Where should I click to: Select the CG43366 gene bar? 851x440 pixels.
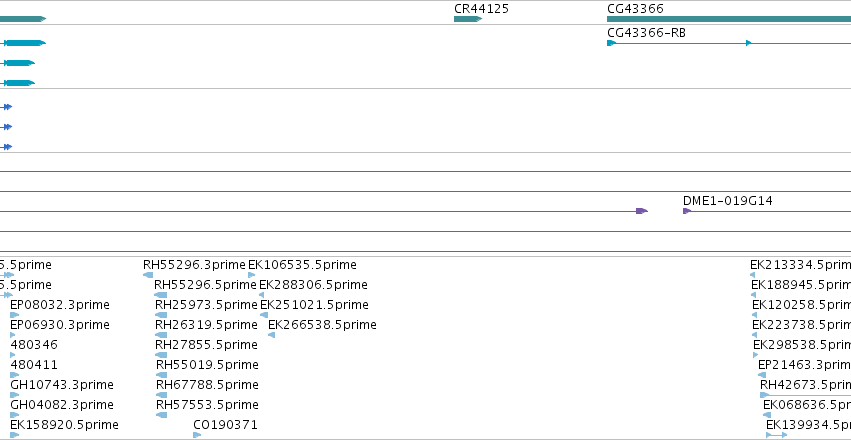coord(729,19)
